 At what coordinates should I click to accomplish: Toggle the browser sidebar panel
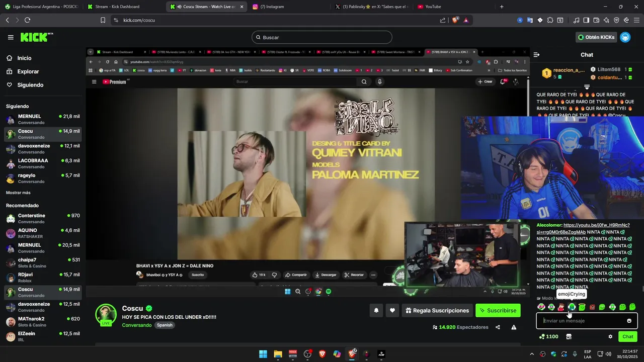(x=586, y=20)
